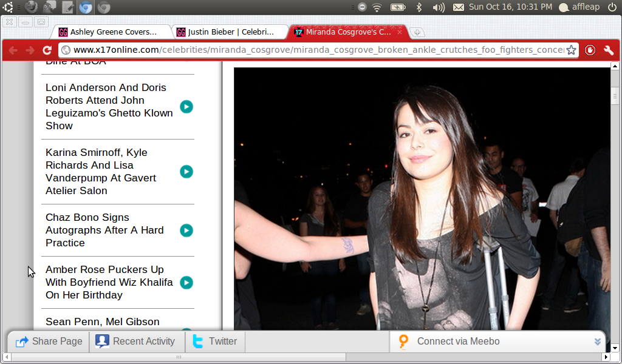Screen dimensions: 622x364
Task: Open the power session menu icon
Action: (x=612, y=7)
